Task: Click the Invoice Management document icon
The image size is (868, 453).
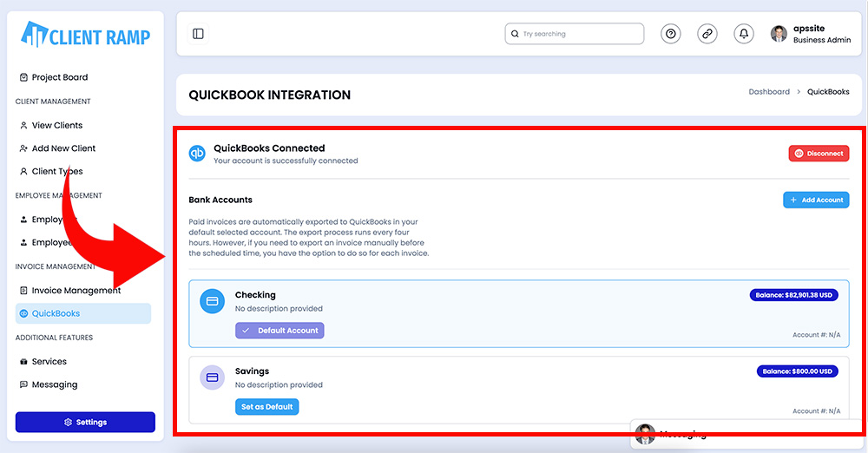Action: pyautogui.click(x=23, y=290)
